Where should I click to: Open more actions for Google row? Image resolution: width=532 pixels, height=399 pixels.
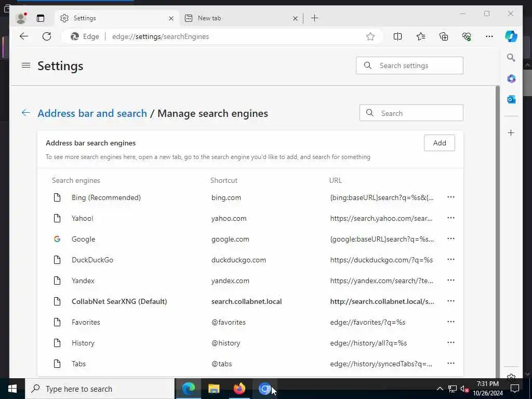point(450,238)
